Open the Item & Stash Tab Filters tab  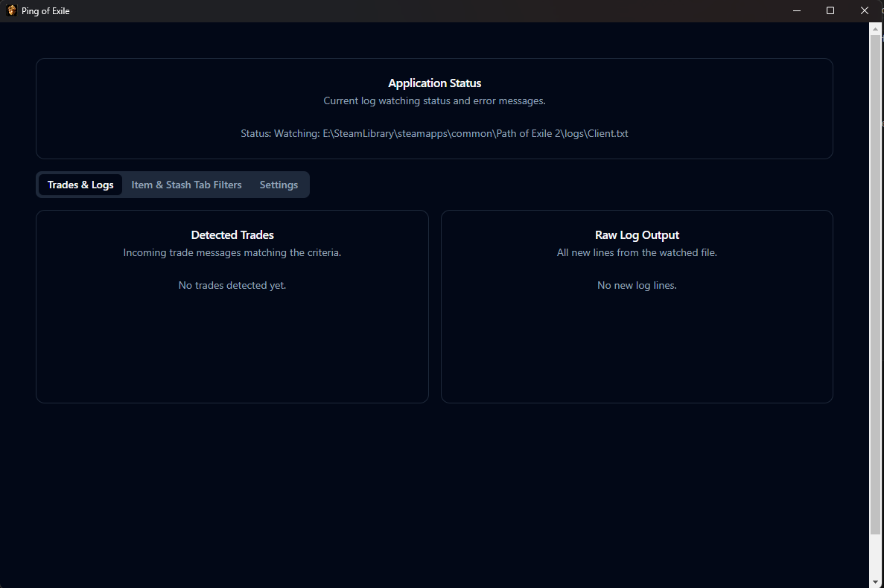pos(186,185)
